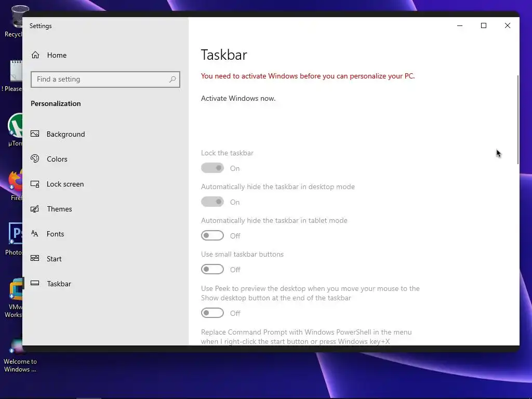The width and height of the screenshot is (532, 399).
Task: Toggle the Use Peek preview switch
Action: click(x=212, y=313)
